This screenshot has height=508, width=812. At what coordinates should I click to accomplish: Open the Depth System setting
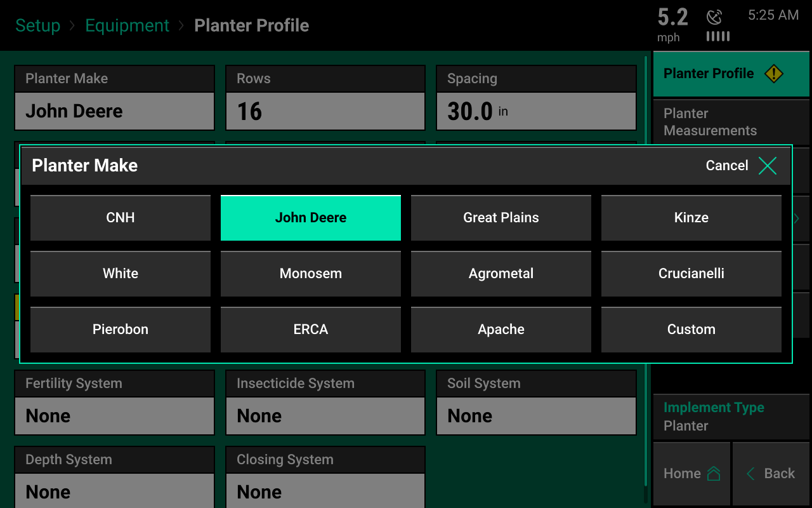(x=114, y=477)
